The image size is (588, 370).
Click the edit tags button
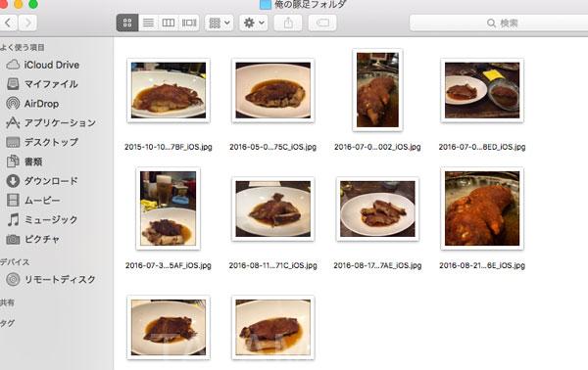tap(322, 23)
